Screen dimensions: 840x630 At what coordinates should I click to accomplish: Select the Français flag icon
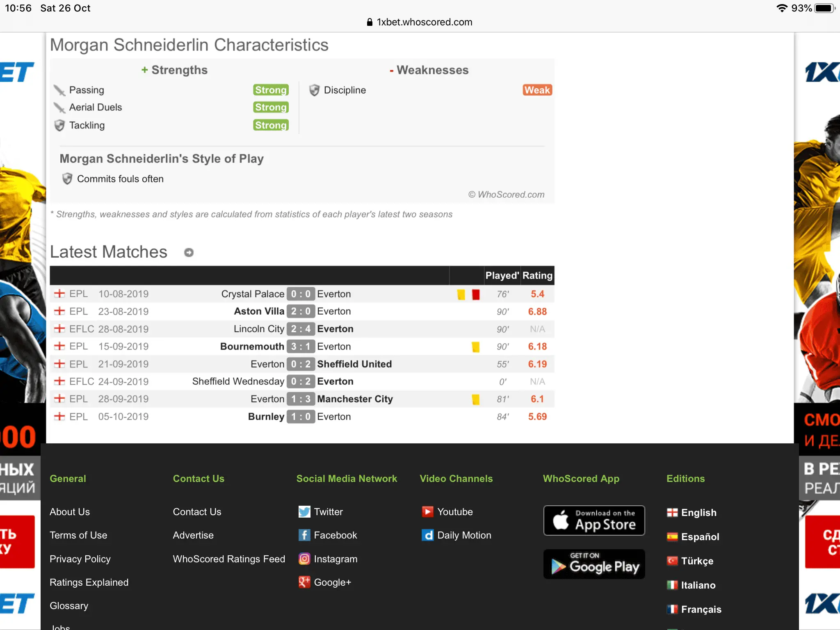672,609
